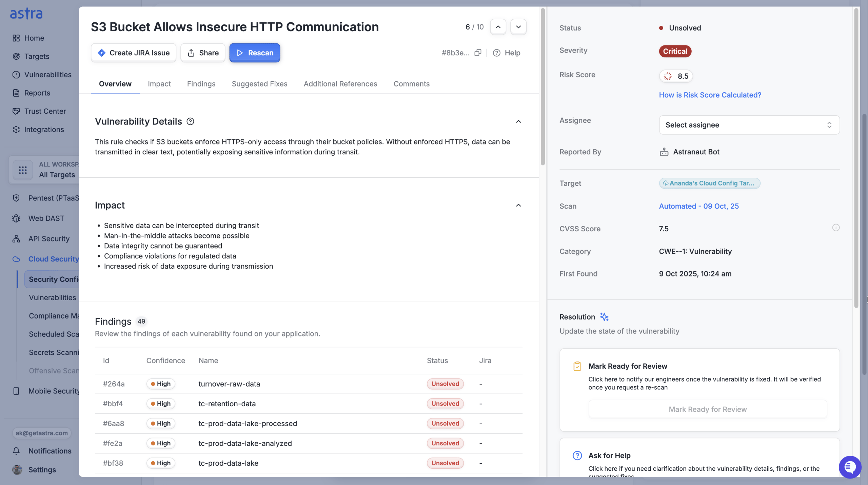Click the Help link
868x485 pixels.
(507, 53)
